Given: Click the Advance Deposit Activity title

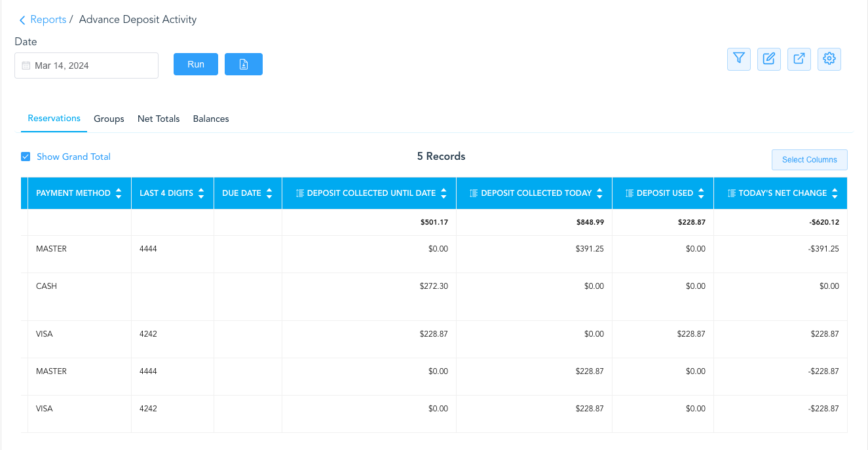Looking at the screenshot, I should [138, 20].
